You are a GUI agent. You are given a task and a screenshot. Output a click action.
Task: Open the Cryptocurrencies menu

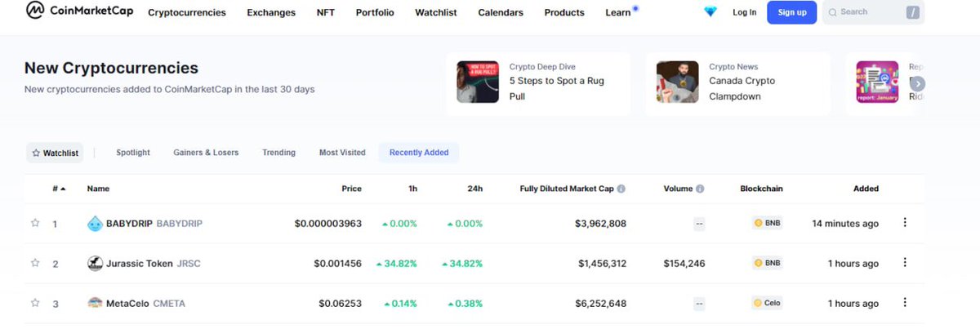tap(187, 12)
